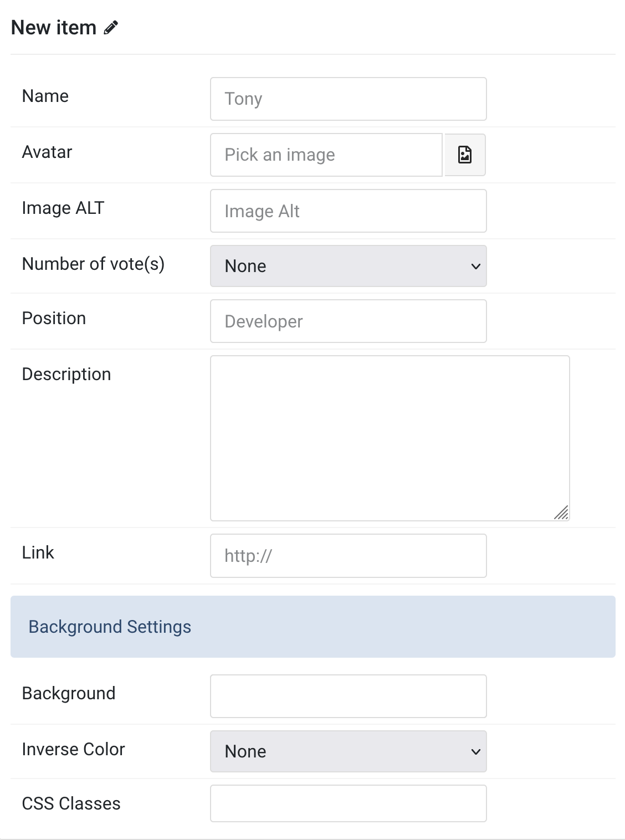Focus the Link field with http:// placeholder

(x=348, y=556)
